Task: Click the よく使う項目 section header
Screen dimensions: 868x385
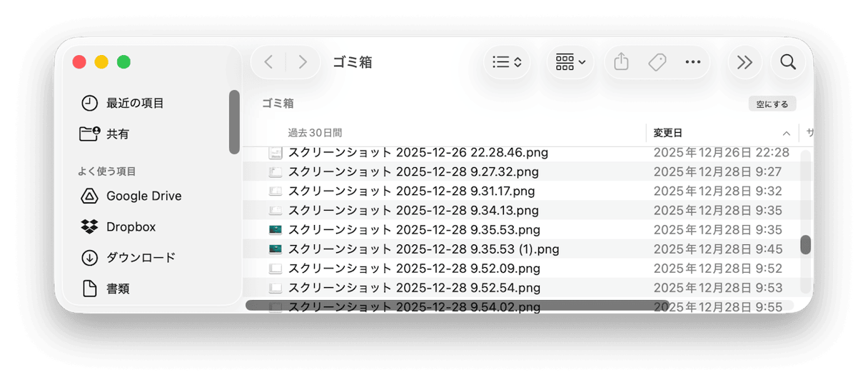Action: 107,171
